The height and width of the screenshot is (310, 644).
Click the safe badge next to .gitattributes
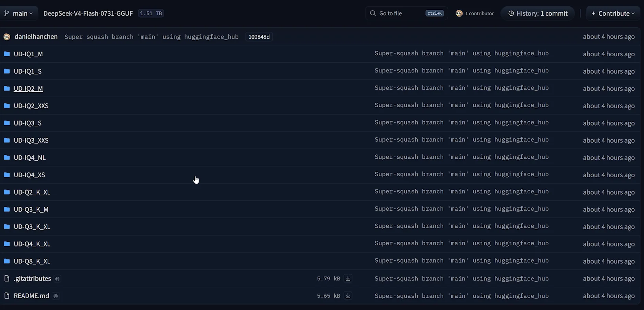(57, 279)
